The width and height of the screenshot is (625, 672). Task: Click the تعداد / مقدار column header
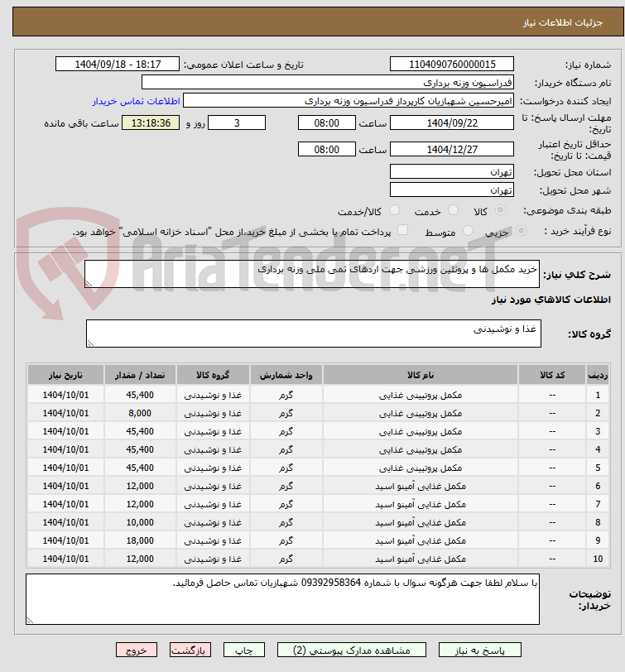[x=140, y=375]
